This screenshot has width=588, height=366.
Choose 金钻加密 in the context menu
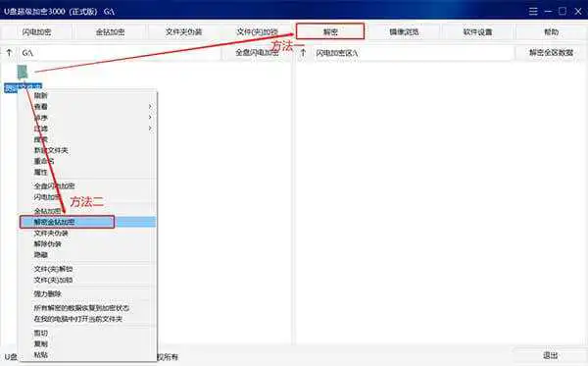coord(87,211)
